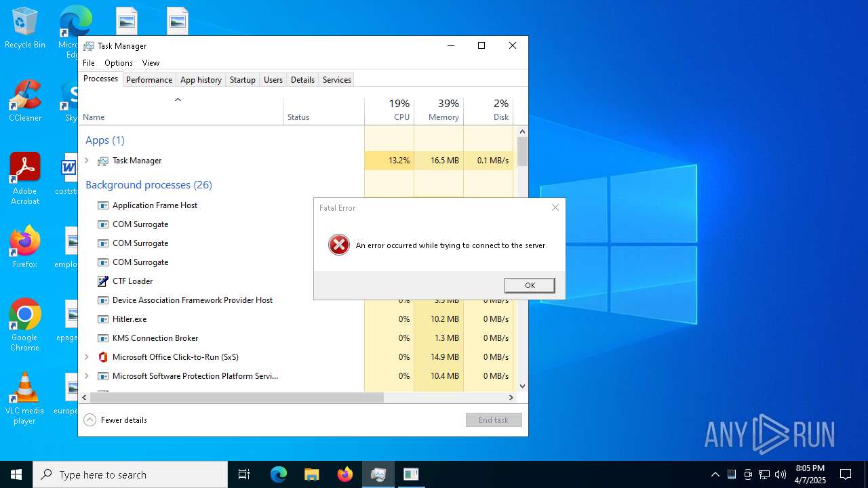Open the Recycle Bin desktop icon
The width and height of the screenshot is (868, 488).
tap(24, 28)
